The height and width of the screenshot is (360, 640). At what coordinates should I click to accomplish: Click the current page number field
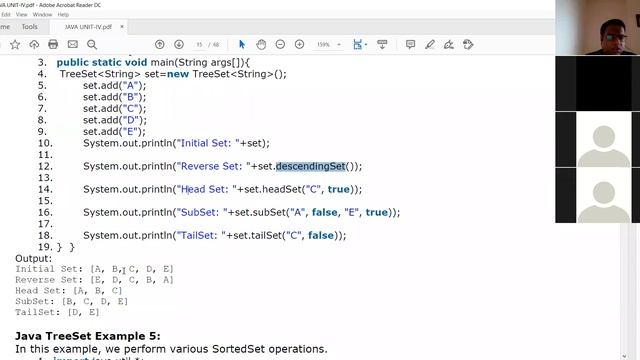tap(199, 44)
